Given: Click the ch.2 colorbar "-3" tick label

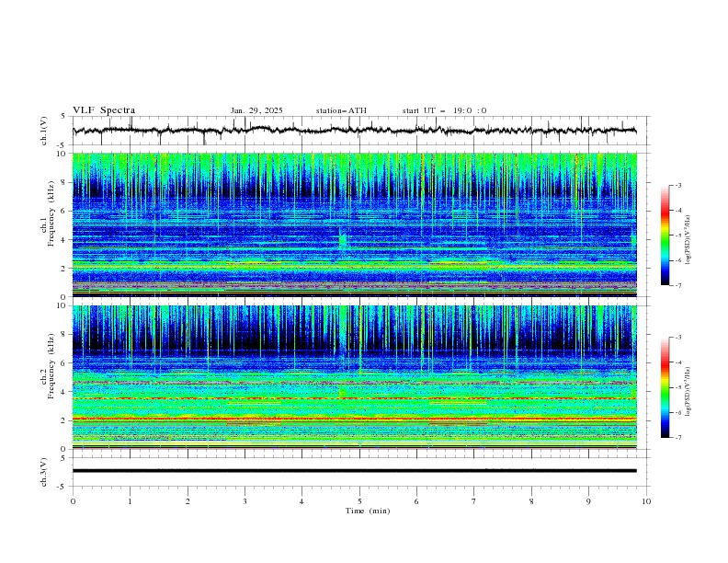Looking at the screenshot, I should (x=677, y=338).
